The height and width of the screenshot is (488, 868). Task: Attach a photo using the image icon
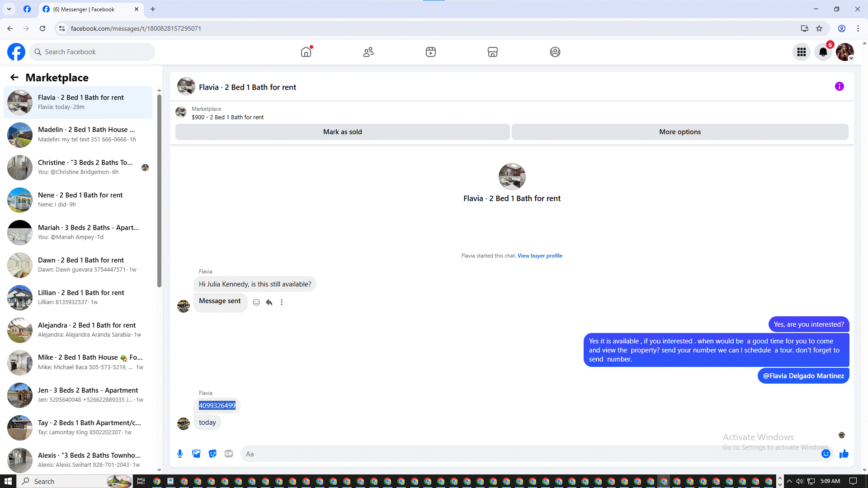click(x=196, y=454)
